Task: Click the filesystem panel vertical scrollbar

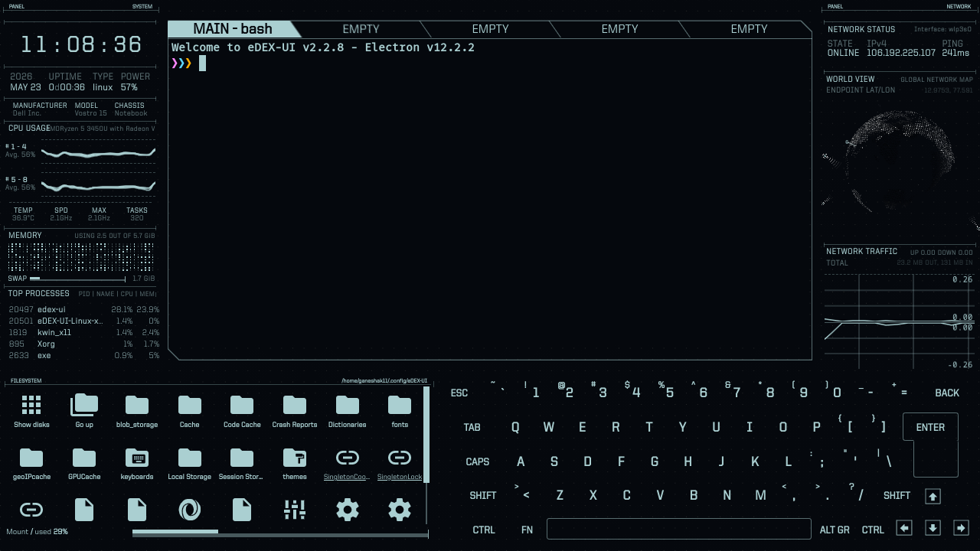Action: pos(426,434)
